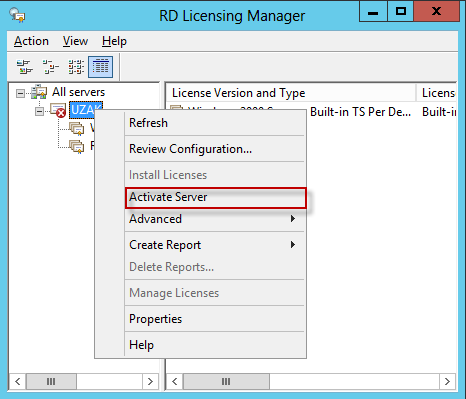This screenshot has height=399, width=466.
Task: Open the View menu
Action: [x=75, y=41]
